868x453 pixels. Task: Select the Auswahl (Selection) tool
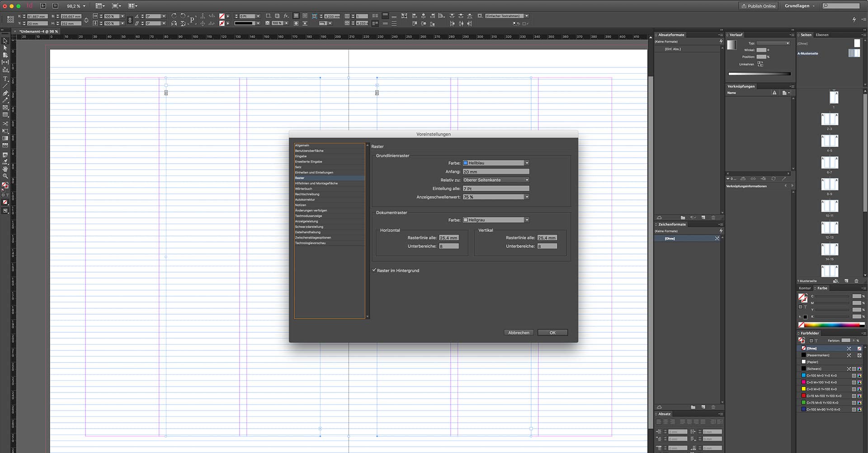[x=5, y=41]
